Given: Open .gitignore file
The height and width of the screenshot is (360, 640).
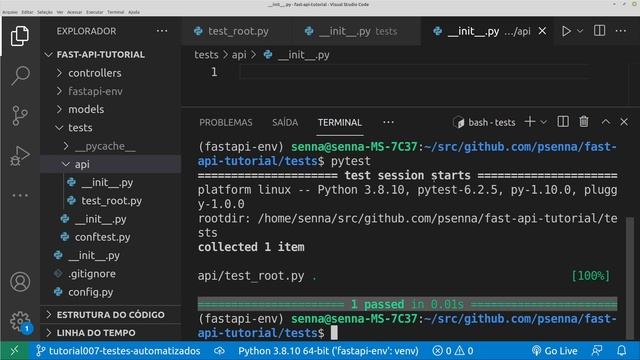Looking at the screenshot, I should click(92, 273).
